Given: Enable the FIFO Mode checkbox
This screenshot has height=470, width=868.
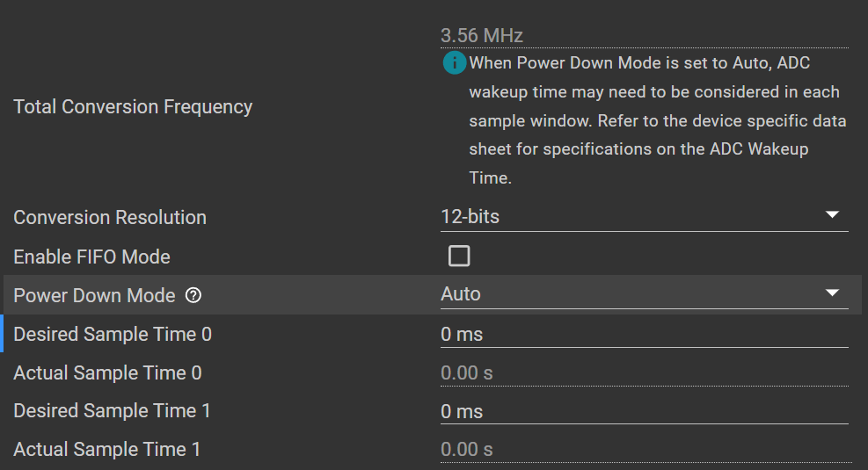Looking at the screenshot, I should point(459,257).
